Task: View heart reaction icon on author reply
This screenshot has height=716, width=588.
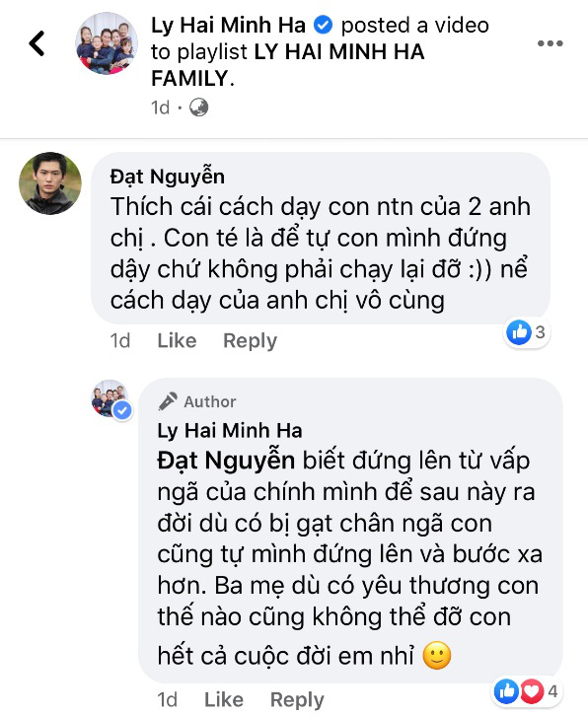Action: 532,691
